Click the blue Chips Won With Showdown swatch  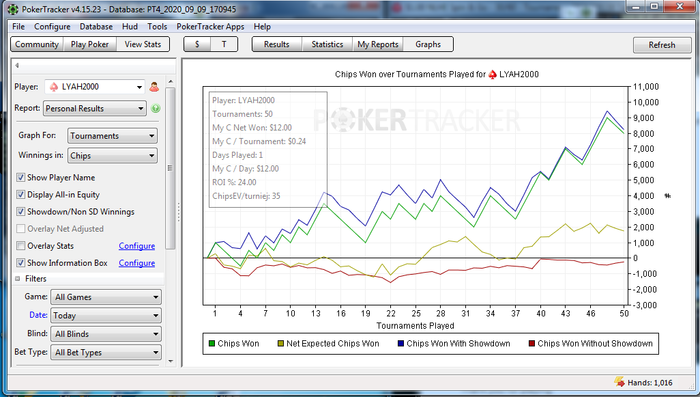pyautogui.click(x=400, y=343)
